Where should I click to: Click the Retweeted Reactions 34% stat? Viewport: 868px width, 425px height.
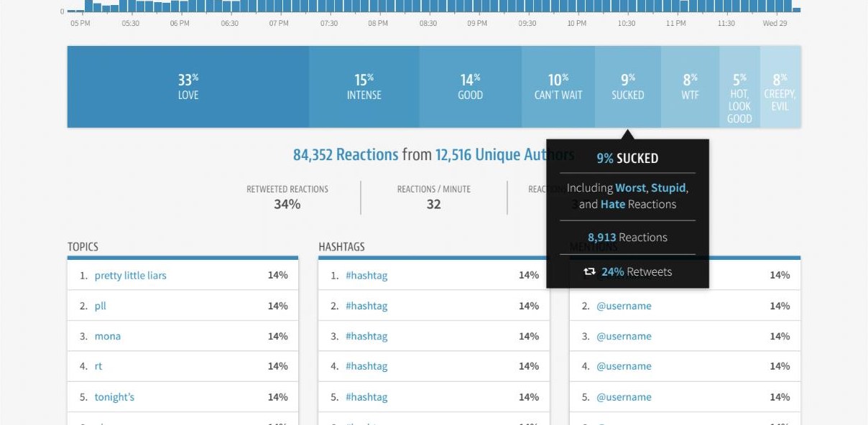(287, 197)
